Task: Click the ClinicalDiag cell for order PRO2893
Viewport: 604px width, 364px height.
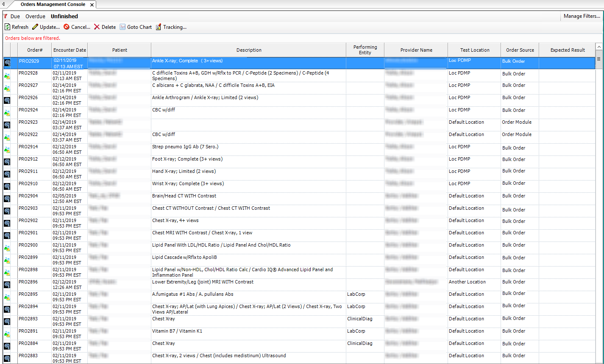Action: [x=360, y=319]
